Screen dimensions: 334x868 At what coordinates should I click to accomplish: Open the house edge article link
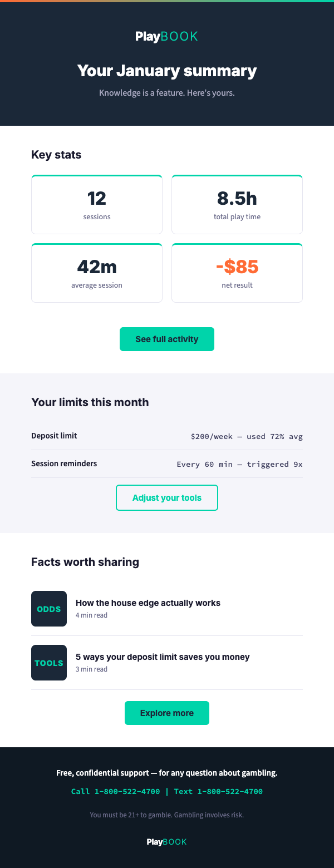[x=148, y=603]
